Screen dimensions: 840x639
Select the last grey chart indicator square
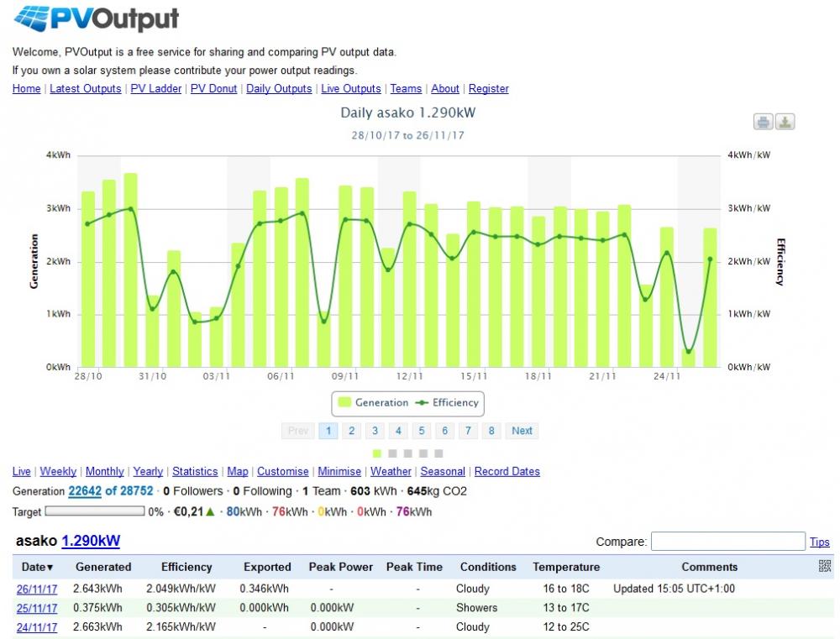coord(438,453)
